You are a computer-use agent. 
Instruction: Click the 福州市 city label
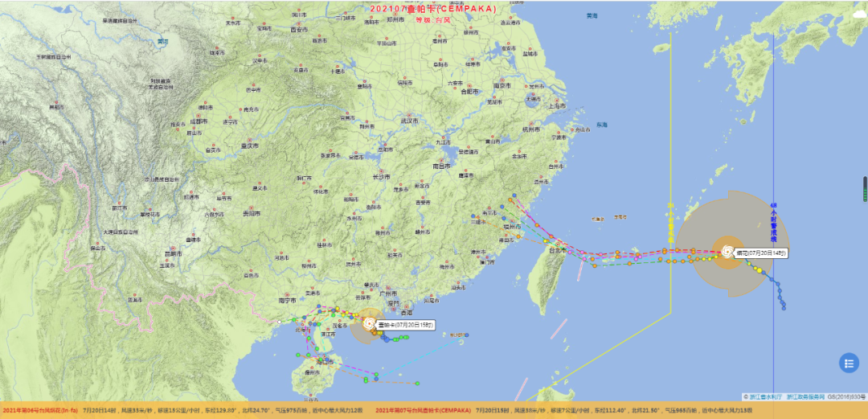513,227
